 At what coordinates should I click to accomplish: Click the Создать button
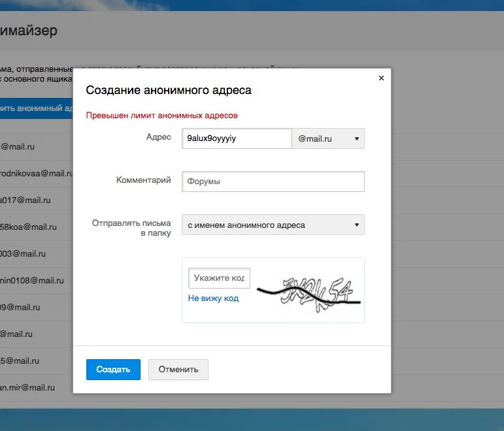click(x=113, y=370)
